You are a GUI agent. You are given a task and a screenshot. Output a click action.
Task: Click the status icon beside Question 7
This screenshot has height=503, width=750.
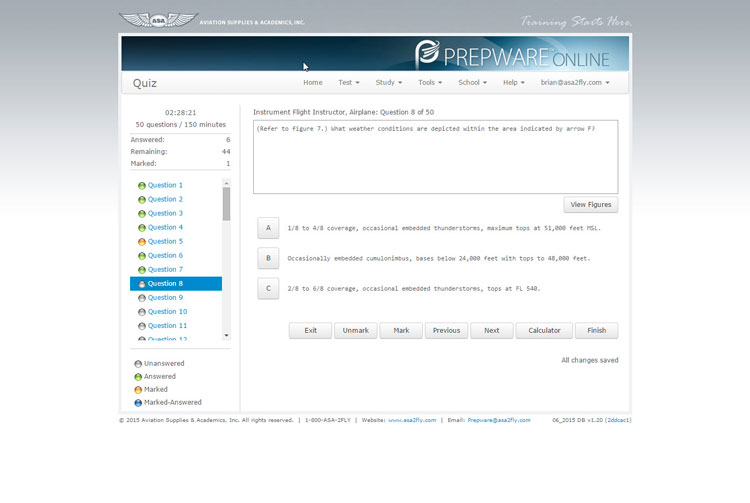click(142, 270)
